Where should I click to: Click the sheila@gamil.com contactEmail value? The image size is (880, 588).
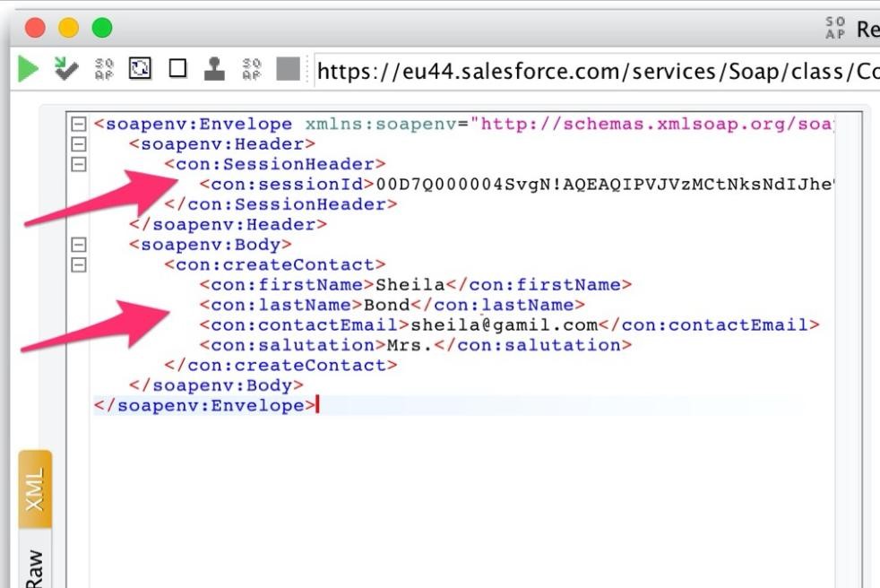[x=504, y=325]
